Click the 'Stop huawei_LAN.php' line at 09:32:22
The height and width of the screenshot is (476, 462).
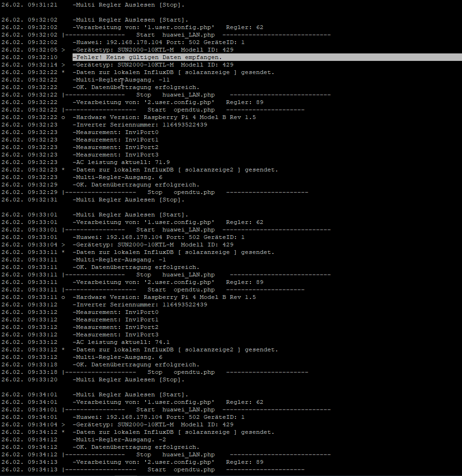point(176,95)
